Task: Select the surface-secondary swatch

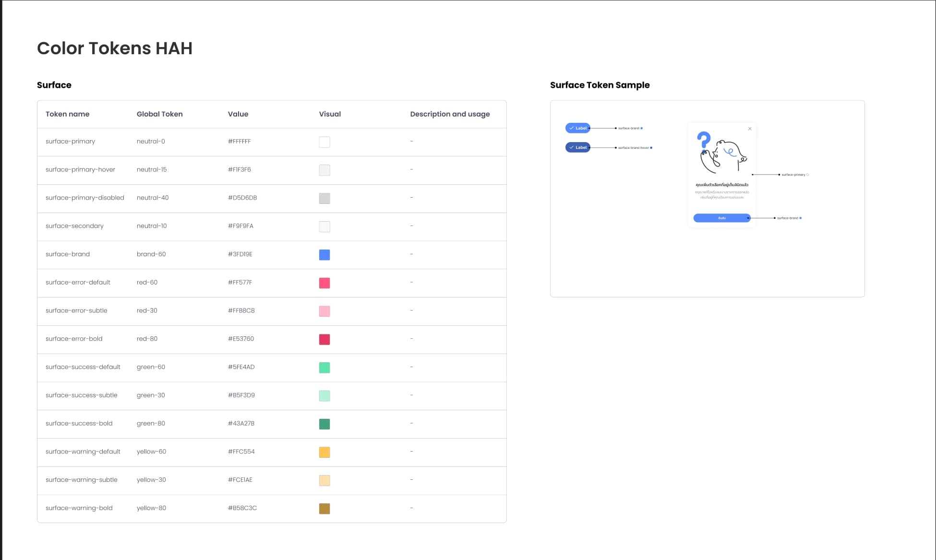Action: (324, 226)
